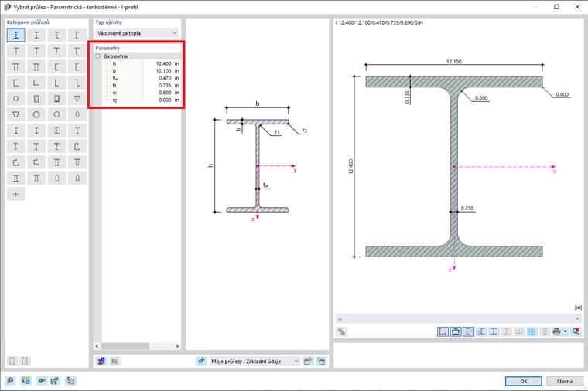Click the copy sections icon at bottom-left

point(70,381)
